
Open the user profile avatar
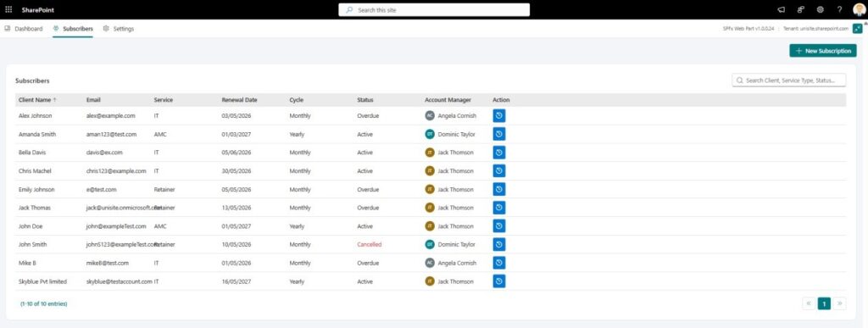pyautogui.click(x=859, y=10)
